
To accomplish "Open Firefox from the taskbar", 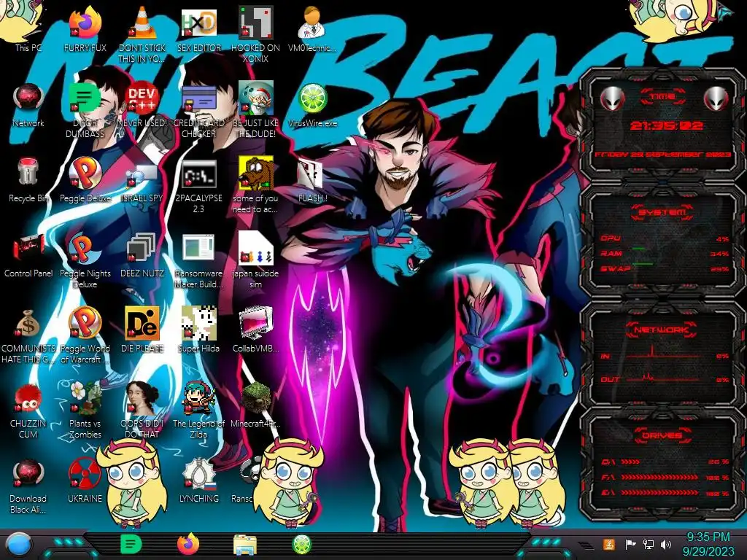I will tap(188, 544).
